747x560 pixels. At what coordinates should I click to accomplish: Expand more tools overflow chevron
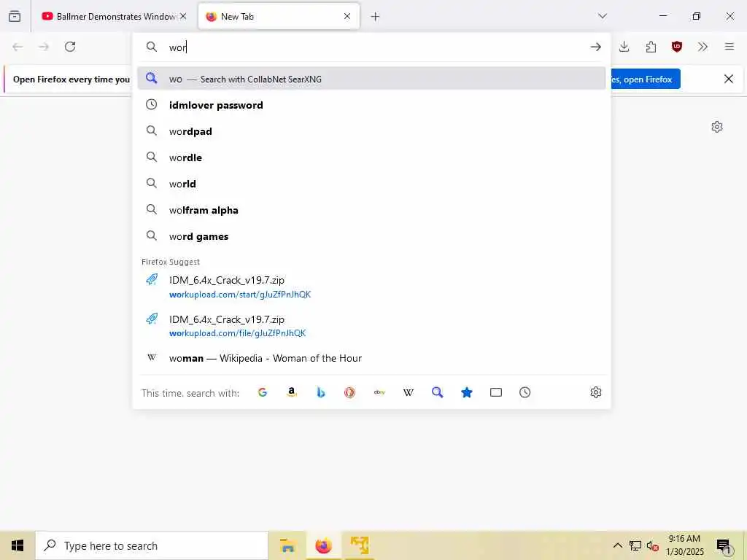tap(703, 47)
